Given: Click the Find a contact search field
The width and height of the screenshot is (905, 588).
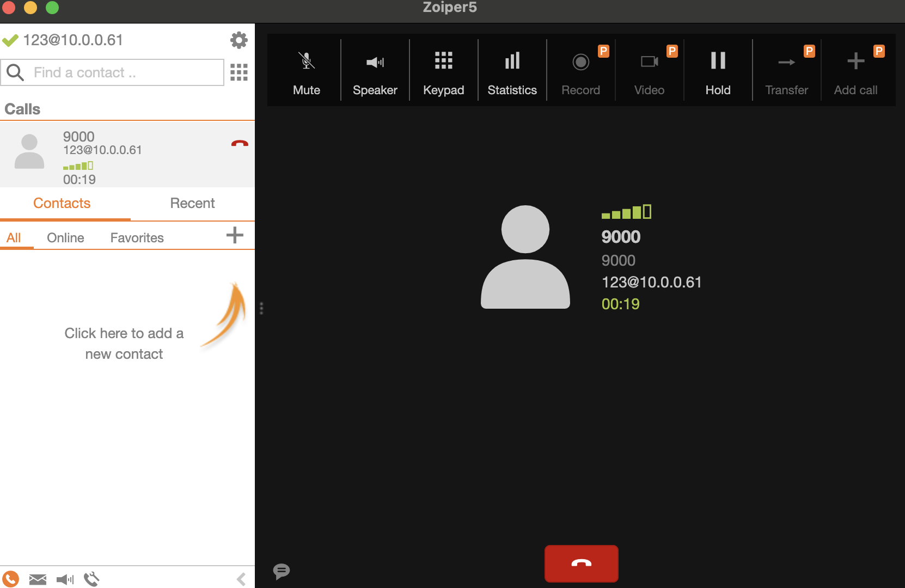Looking at the screenshot, I should (123, 72).
